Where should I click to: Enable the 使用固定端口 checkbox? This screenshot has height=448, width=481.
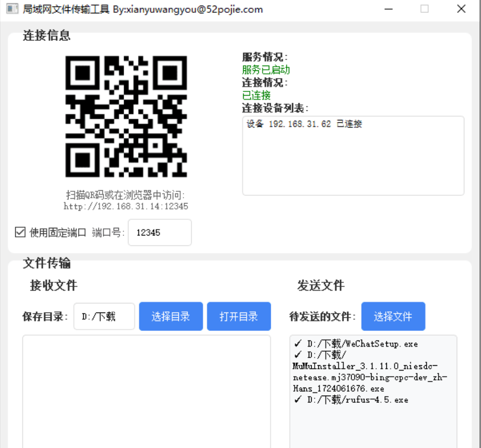20,232
